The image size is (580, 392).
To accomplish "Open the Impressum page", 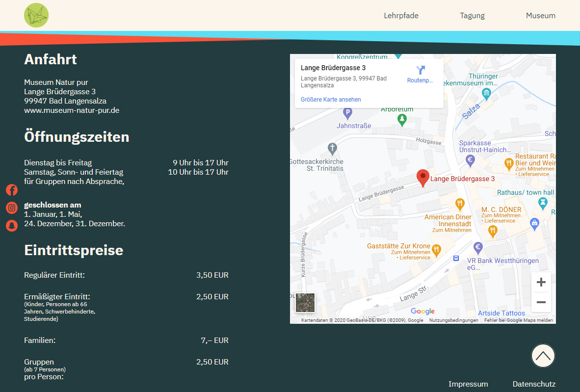I will tap(468, 384).
